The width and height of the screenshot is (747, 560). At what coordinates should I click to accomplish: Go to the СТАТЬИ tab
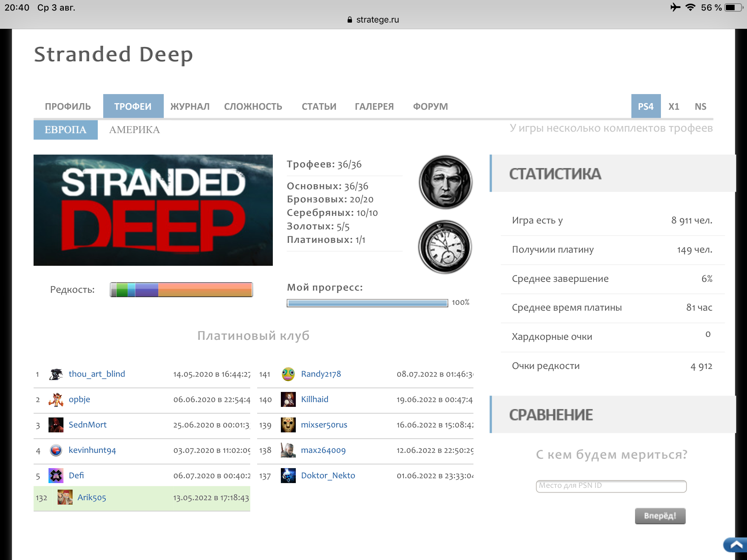click(319, 106)
